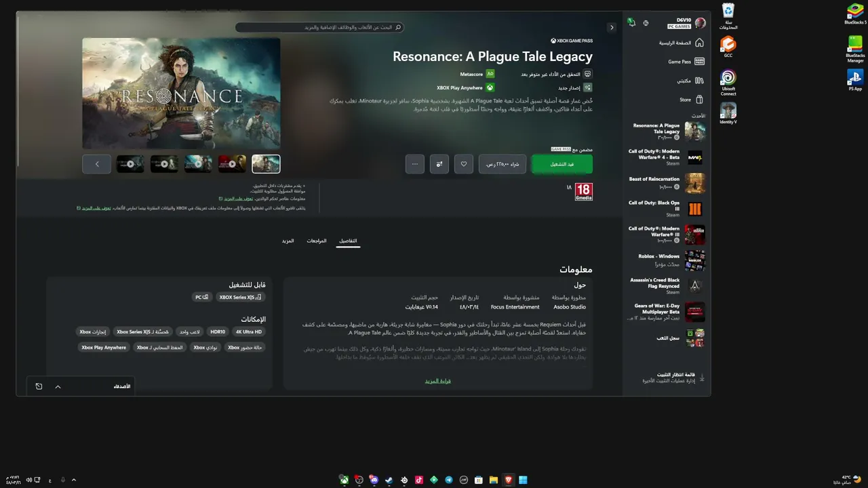This screenshot has height=488, width=868.
Task: Open PS App desktop shortcut
Action: 855,79
